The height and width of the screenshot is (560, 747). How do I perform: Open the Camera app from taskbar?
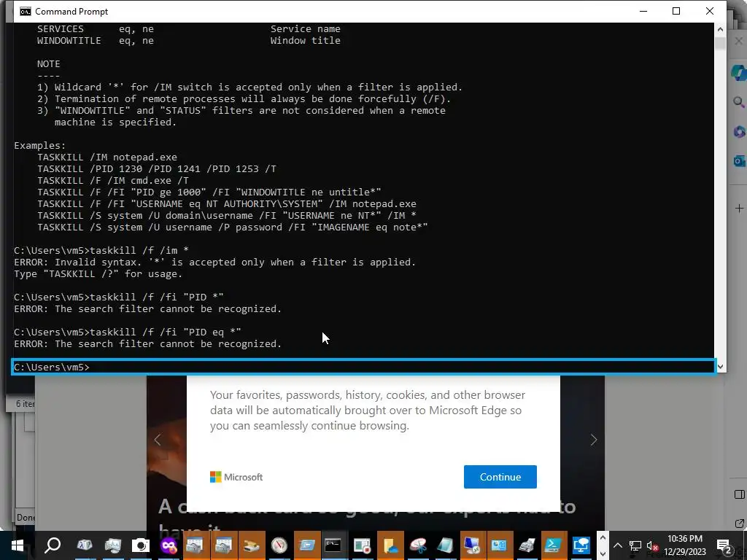(x=141, y=545)
